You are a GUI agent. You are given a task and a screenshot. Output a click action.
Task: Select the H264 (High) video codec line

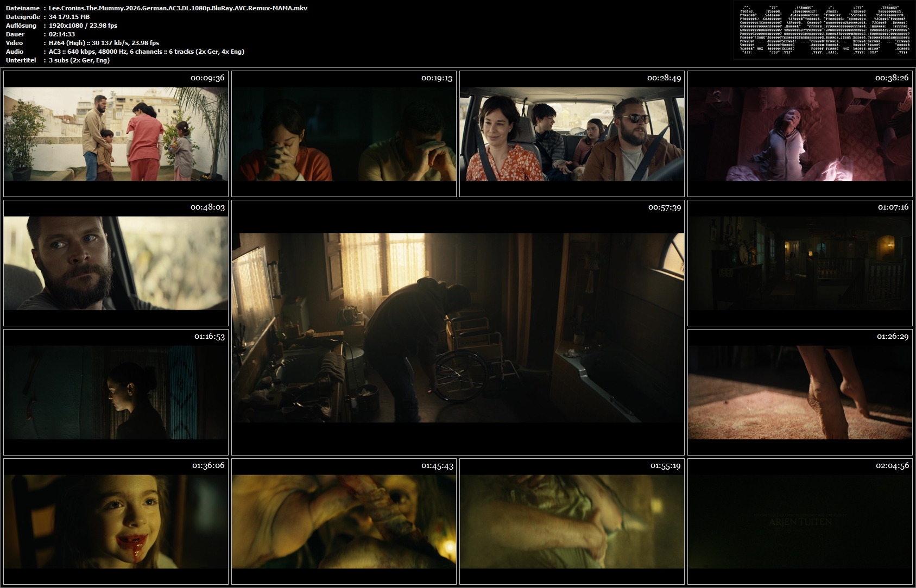click(x=104, y=43)
